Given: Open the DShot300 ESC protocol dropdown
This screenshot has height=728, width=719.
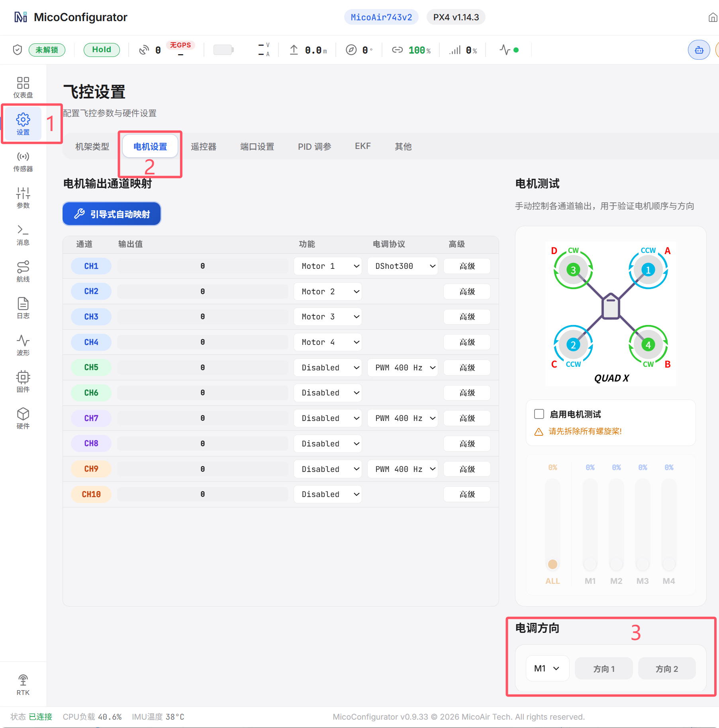Looking at the screenshot, I should click(x=402, y=266).
